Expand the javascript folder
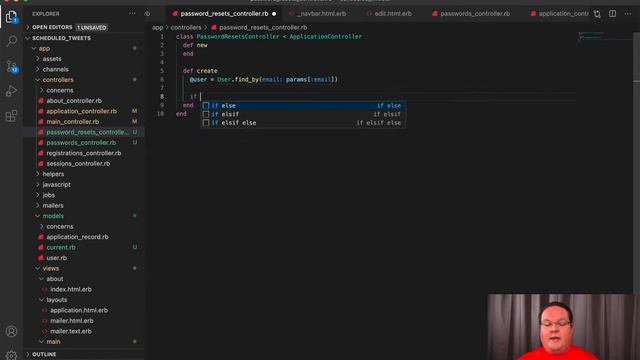The image size is (640, 360). [38, 184]
